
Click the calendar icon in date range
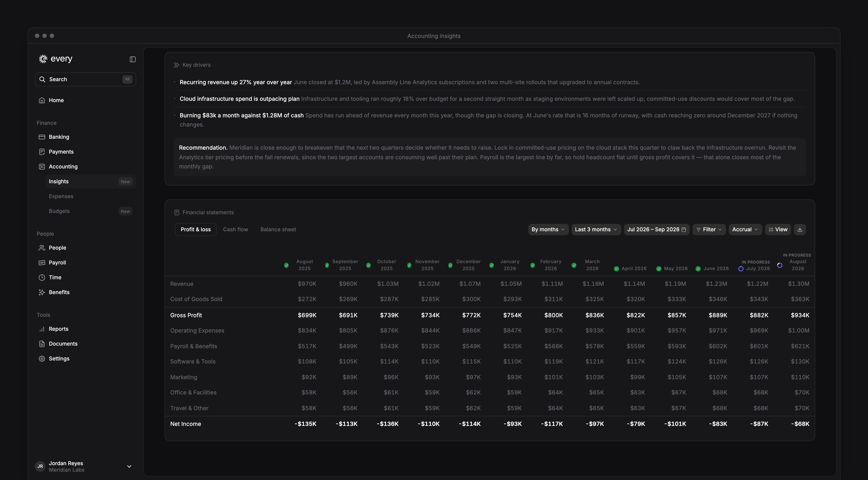tap(684, 230)
